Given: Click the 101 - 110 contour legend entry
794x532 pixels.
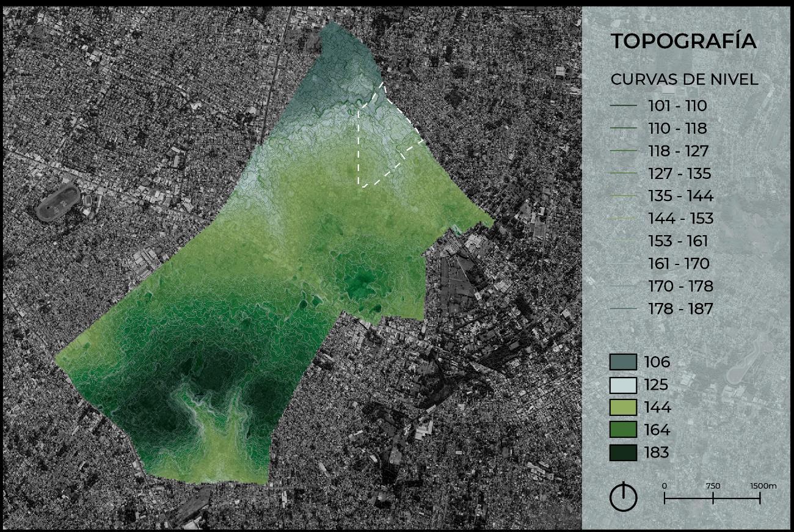Looking at the screenshot, I should point(658,106).
